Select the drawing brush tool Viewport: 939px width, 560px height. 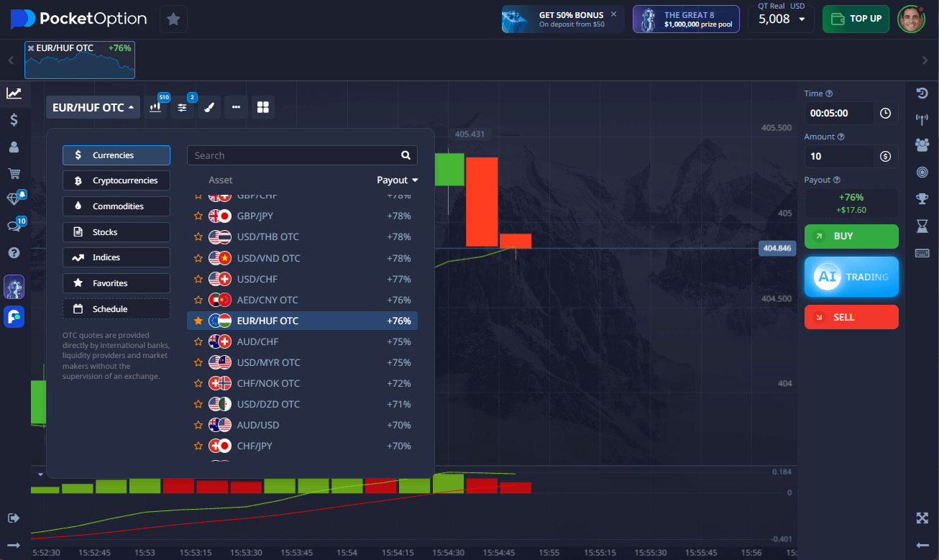tap(209, 108)
